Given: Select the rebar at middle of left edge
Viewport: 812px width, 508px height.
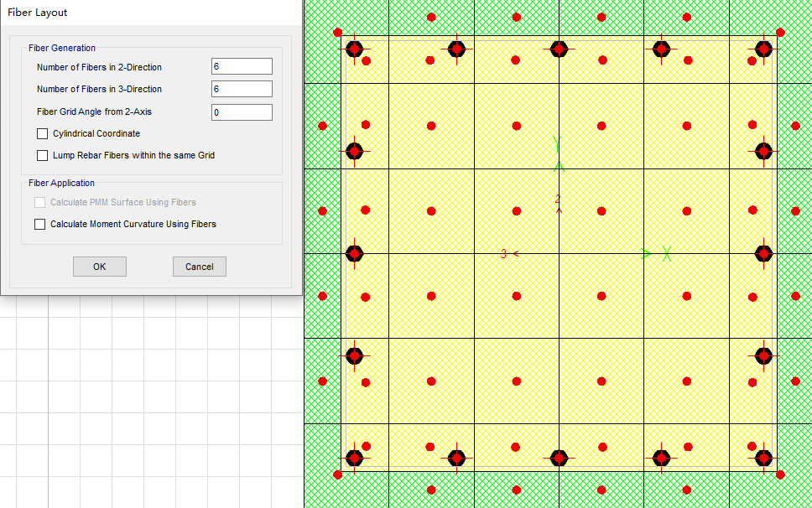Looking at the screenshot, I should click(x=354, y=253).
